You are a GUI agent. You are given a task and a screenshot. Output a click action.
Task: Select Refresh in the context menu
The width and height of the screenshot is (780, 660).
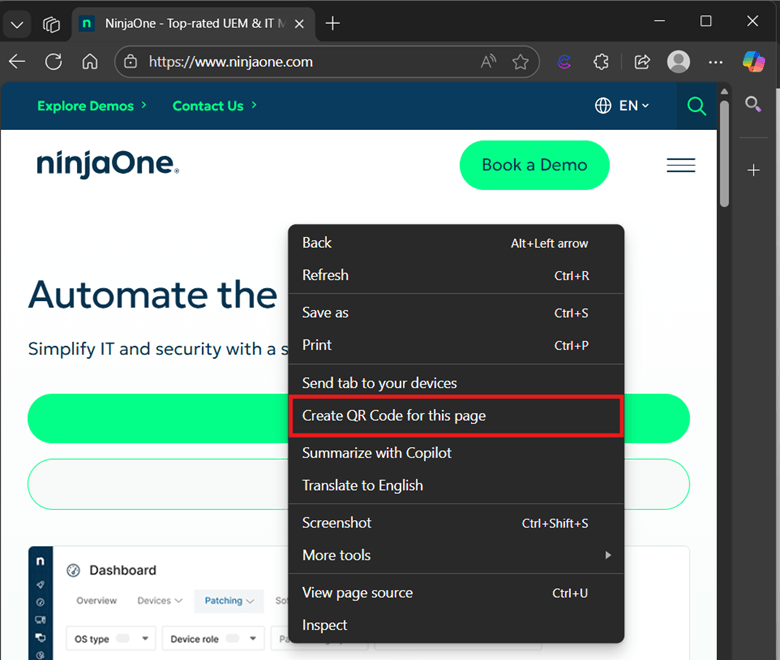tap(456, 275)
